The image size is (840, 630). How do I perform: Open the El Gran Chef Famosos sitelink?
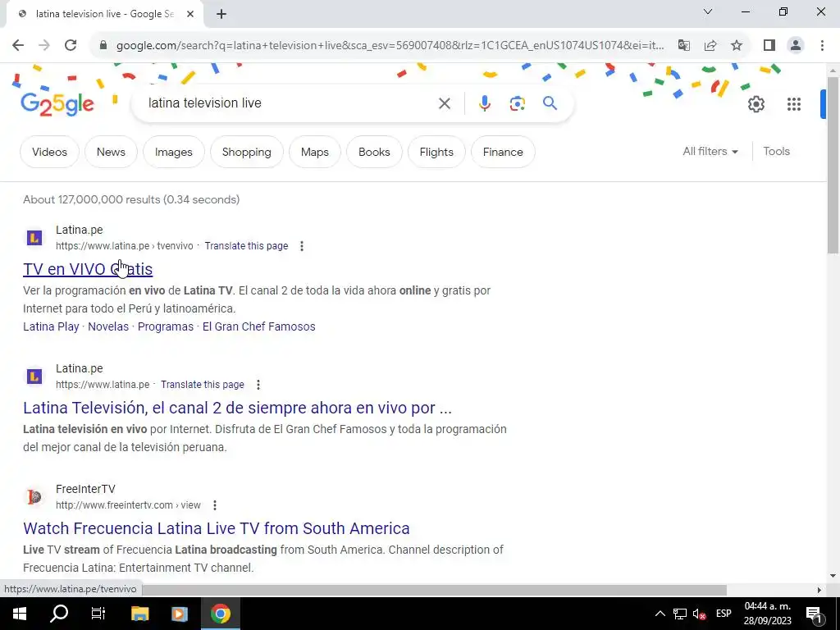pyautogui.click(x=258, y=326)
